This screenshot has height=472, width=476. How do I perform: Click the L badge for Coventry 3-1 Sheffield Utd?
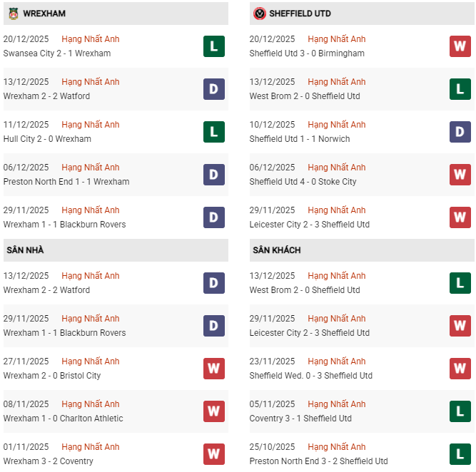[x=460, y=411]
